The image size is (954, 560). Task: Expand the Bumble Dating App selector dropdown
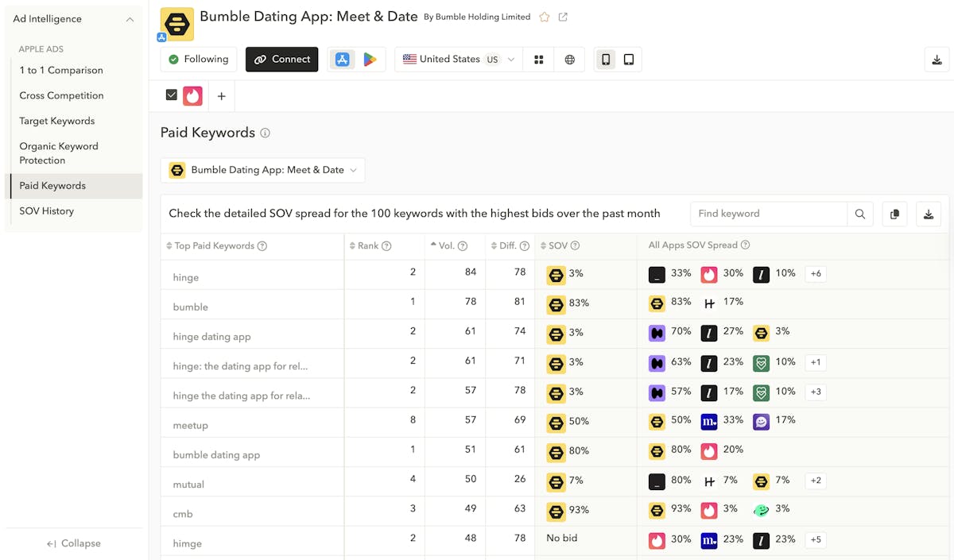click(x=263, y=170)
